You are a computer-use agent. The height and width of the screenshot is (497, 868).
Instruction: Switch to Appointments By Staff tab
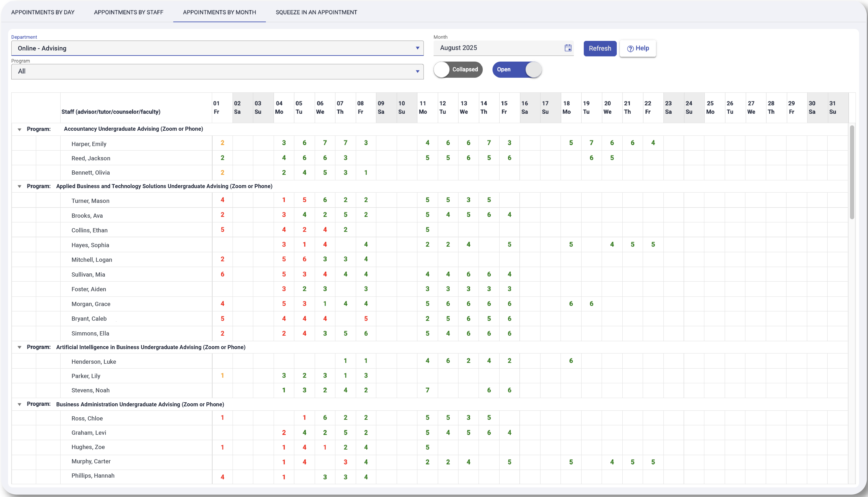tap(128, 12)
